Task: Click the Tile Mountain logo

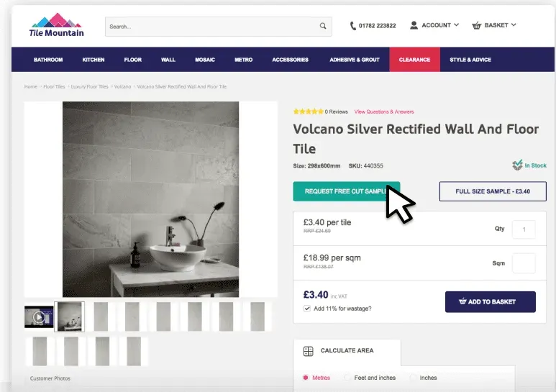Action: tap(58, 25)
